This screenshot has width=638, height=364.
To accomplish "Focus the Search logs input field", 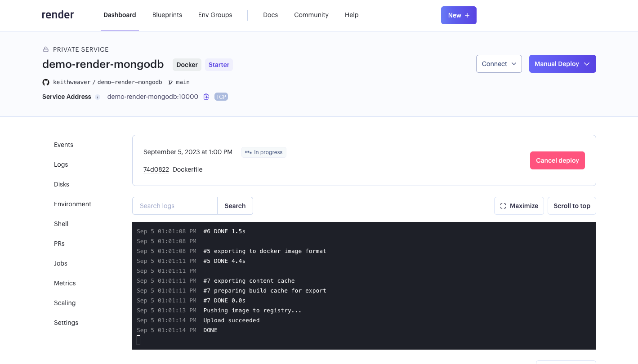I will click(175, 206).
